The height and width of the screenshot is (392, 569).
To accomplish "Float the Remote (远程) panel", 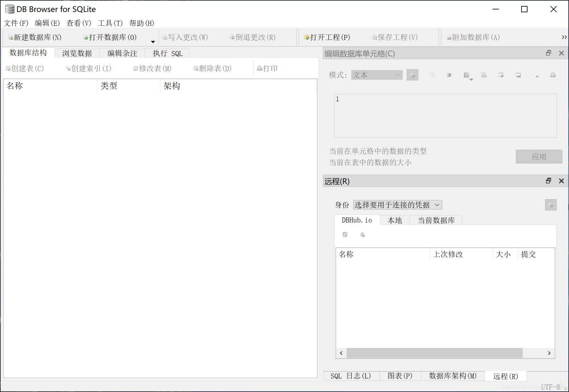I will coord(549,181).
